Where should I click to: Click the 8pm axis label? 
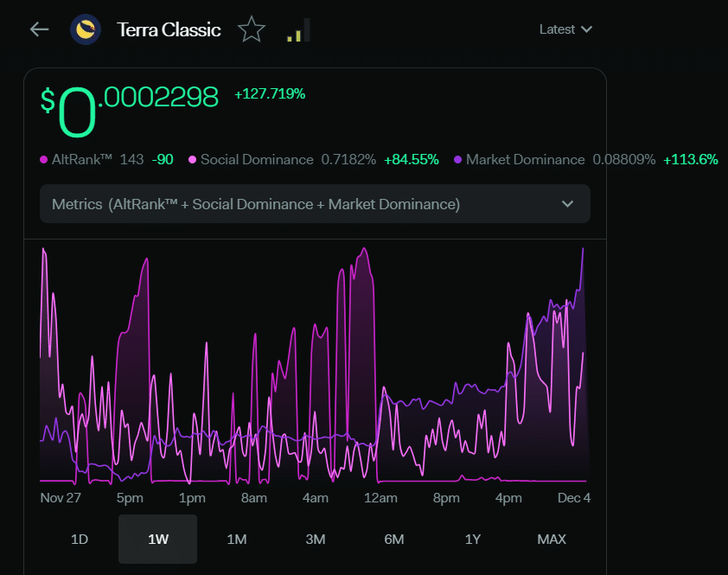pyautogui.click(x=446, y=498)
